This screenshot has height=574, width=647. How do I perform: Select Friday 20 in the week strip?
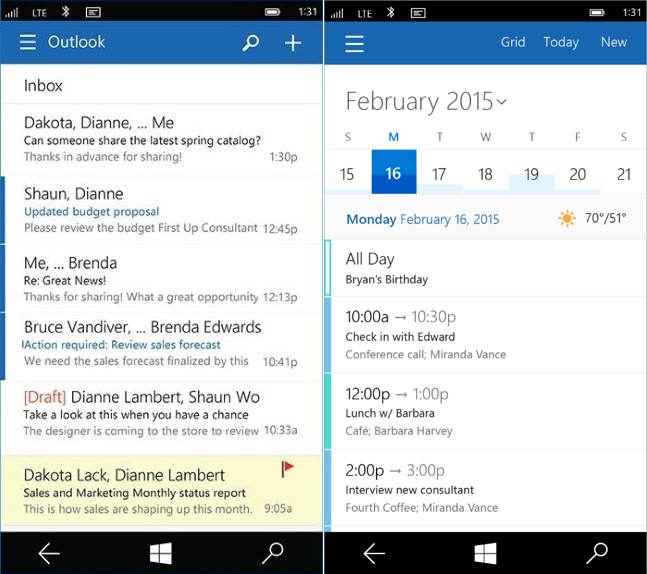pos(578,172)
